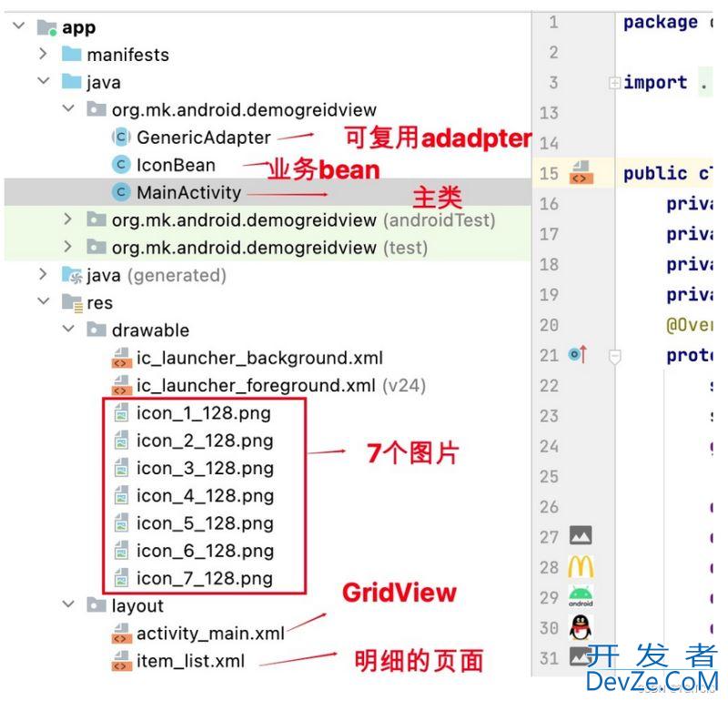Unfold the import block in editor
Image resolution: width=728 pixels, height=701 pixels.
614,83
